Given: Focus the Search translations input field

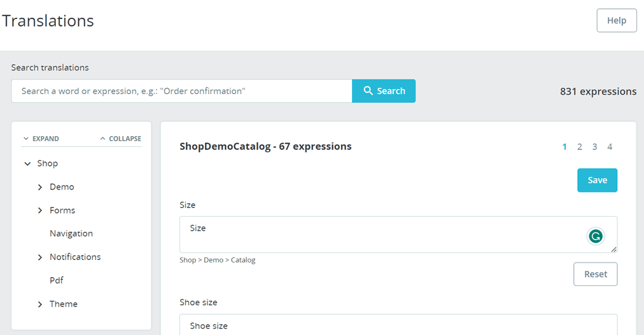Looking at the screenshot, I should click(181, 91).
